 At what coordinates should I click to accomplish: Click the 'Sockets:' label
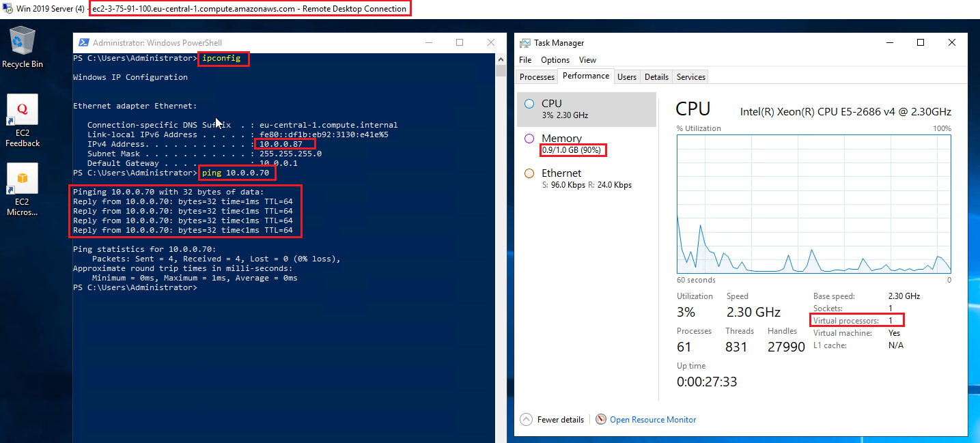[x=828, y=309]
